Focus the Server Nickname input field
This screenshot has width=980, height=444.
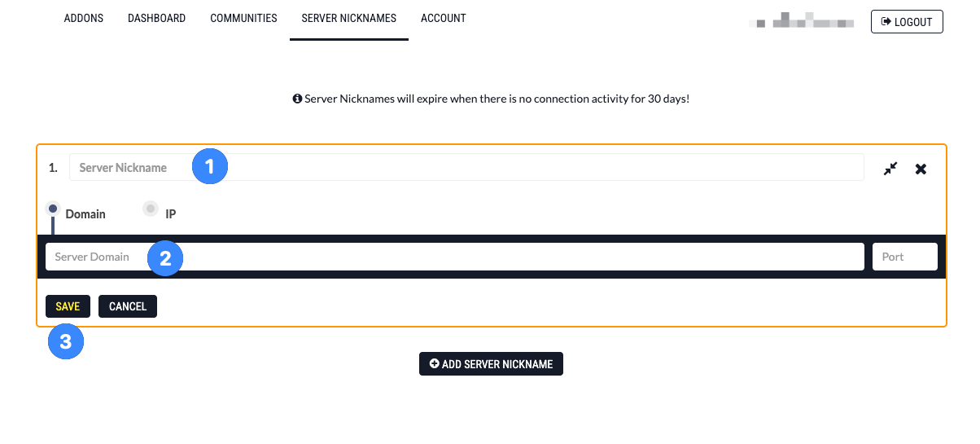click(x=466, y=168)
